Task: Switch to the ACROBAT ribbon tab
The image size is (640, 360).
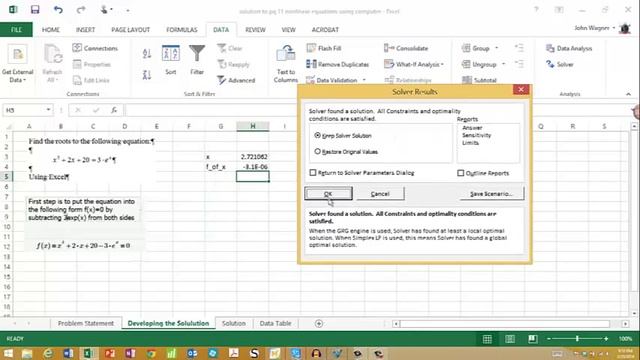Action: [325, 29]
